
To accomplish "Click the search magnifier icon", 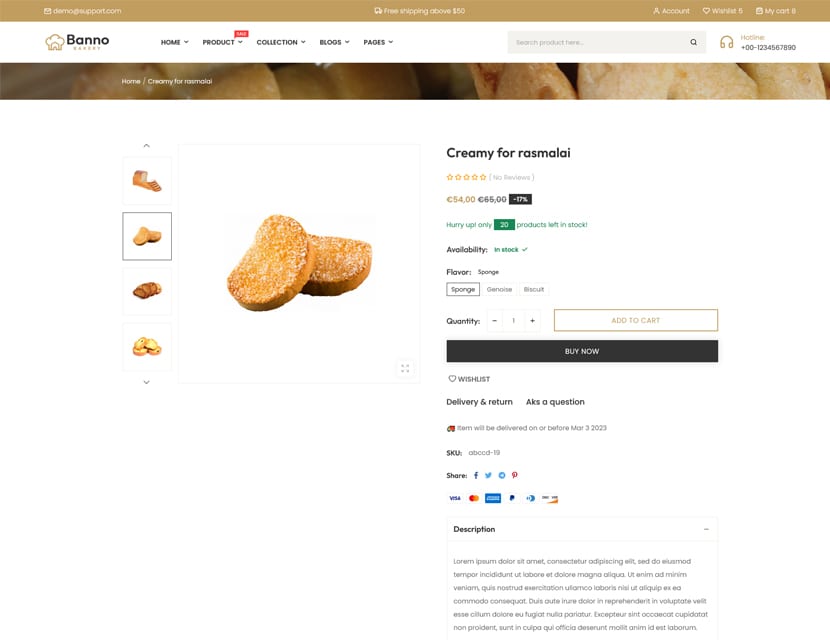I will [x=693, y=42].
